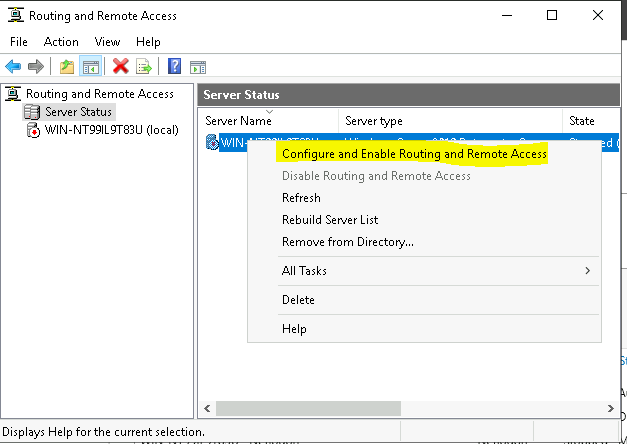Select WIN-NT99IL9T83U (local) tree node
Viewport: 627px width, 444px height.
[x=112, y=130]
